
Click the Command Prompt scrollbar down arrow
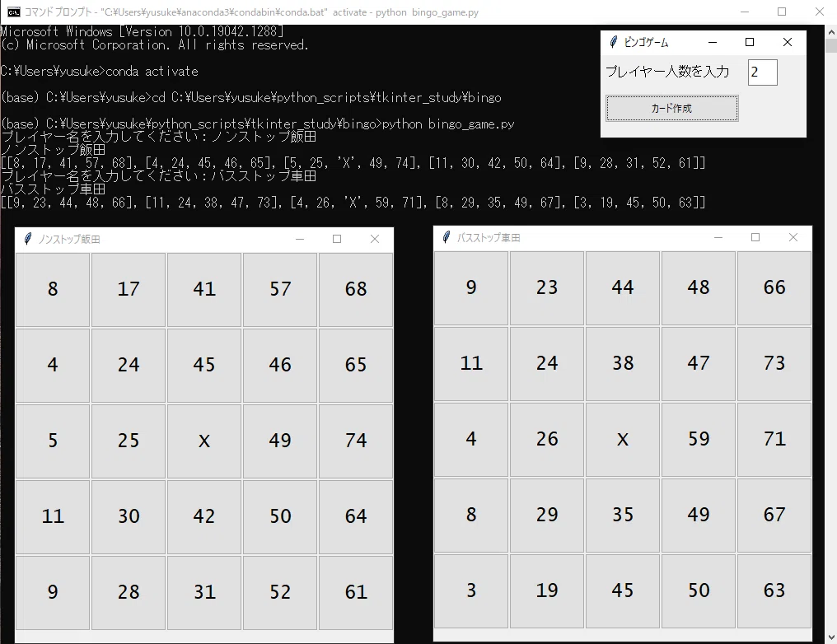[831, 637]
